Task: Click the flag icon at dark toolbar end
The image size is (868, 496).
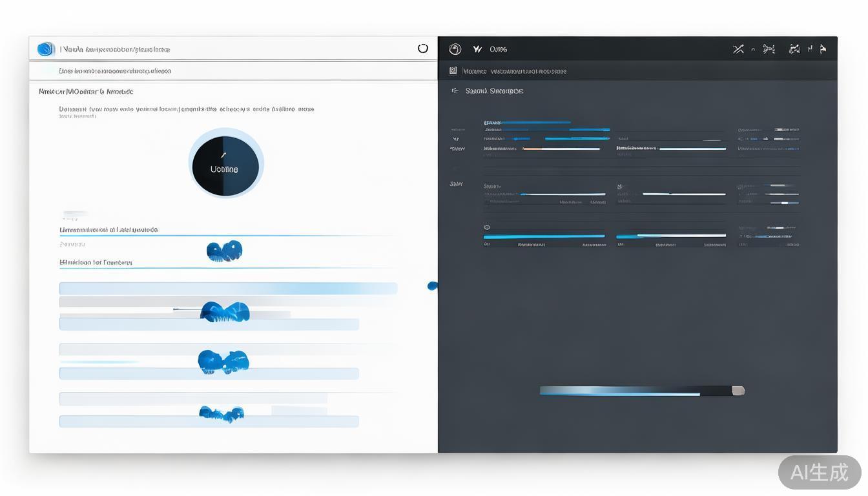Action: coord(823,49)
